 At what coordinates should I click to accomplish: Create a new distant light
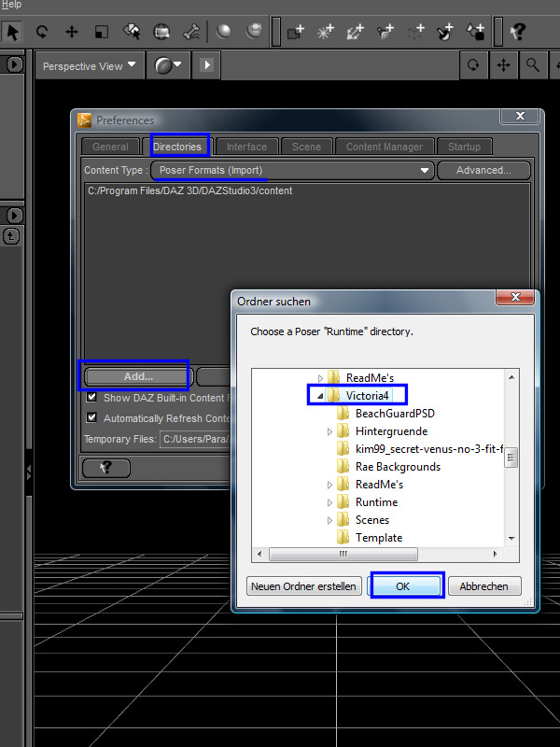[x=356, y=32]
